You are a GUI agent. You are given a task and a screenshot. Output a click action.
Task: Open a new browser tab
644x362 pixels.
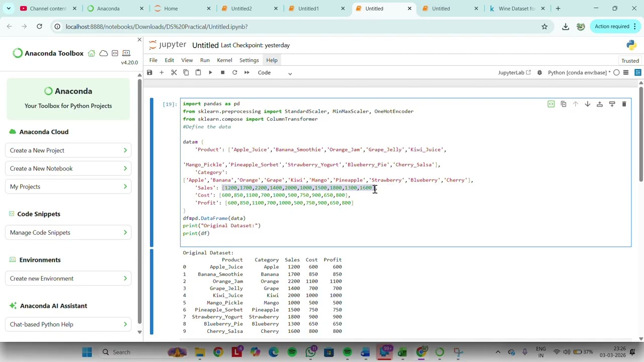[x=558, y=9]
